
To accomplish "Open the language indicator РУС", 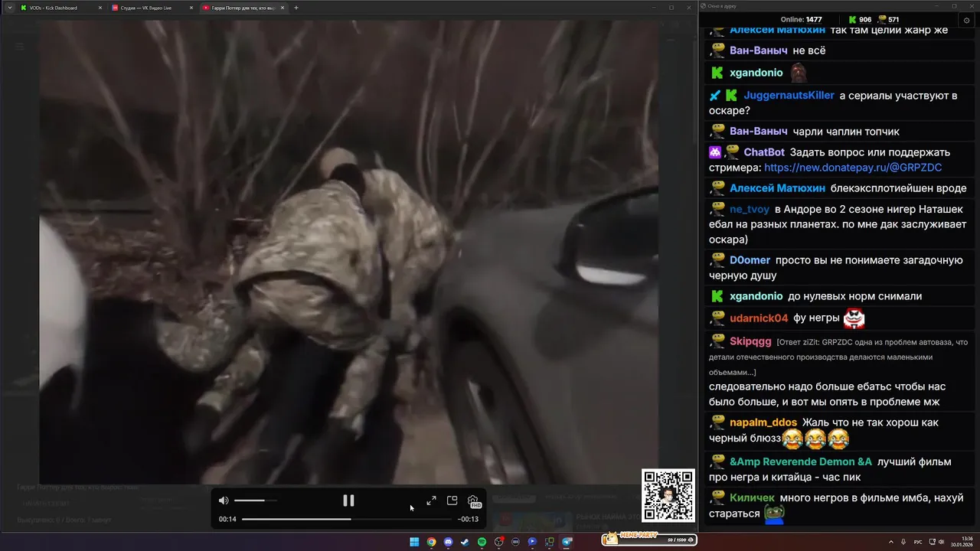I will pyautogui.click(x=918, y=542).
